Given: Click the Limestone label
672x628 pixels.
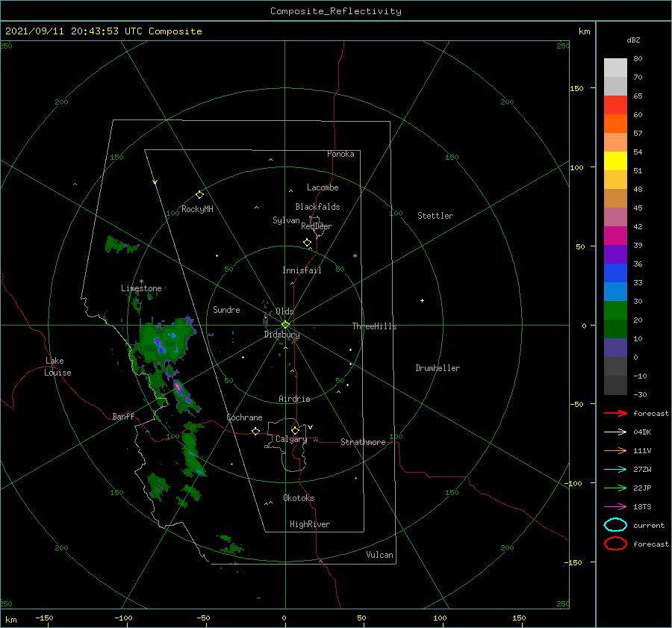Looking at the screenshot, I should click(x=141, y=288).
